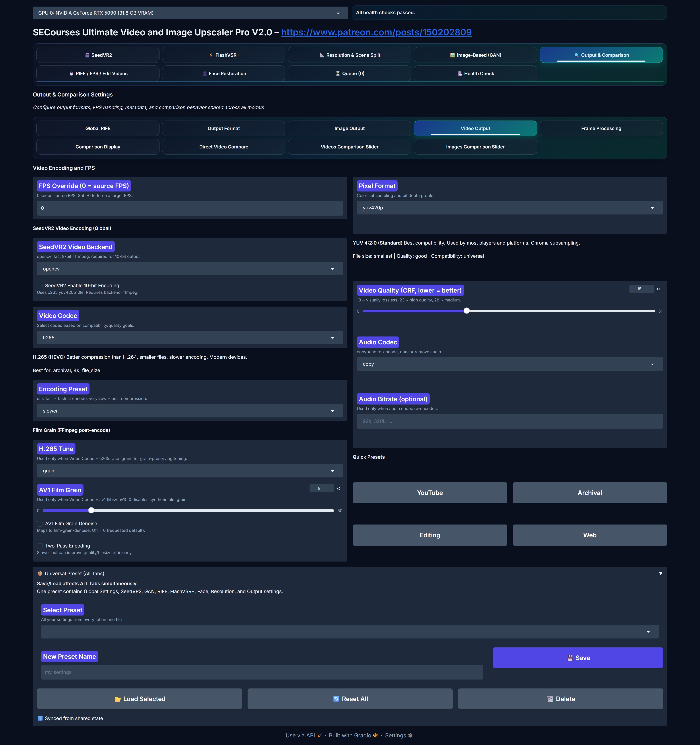Viewport: 700px width, 745px height.
Task: Click the Video Quality CRF slider handle
Action: click(x=466, y=311)
